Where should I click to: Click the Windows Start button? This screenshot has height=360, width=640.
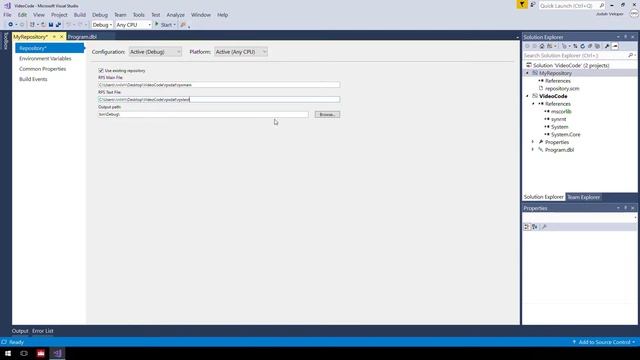8,353
